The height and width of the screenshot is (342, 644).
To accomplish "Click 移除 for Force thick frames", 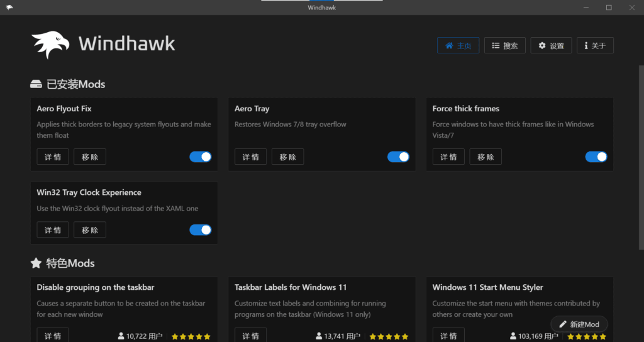I will pyautogui.click(x=486, y=157).
